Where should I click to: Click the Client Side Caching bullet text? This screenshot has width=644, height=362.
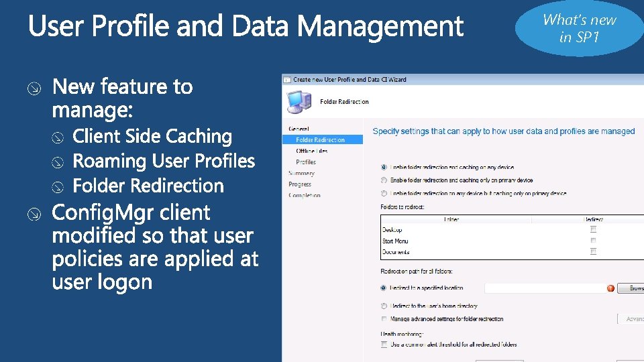pos(152,136)
